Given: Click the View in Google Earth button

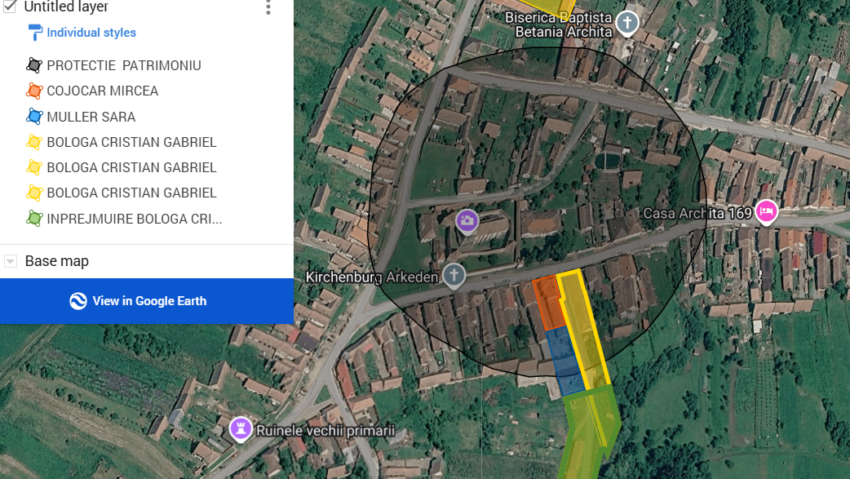Looking at the screenshot, I should point(147,301).
